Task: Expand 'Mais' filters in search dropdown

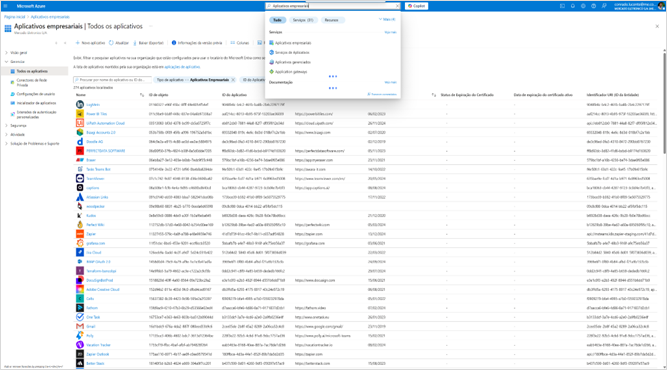Action: point(387,20)
